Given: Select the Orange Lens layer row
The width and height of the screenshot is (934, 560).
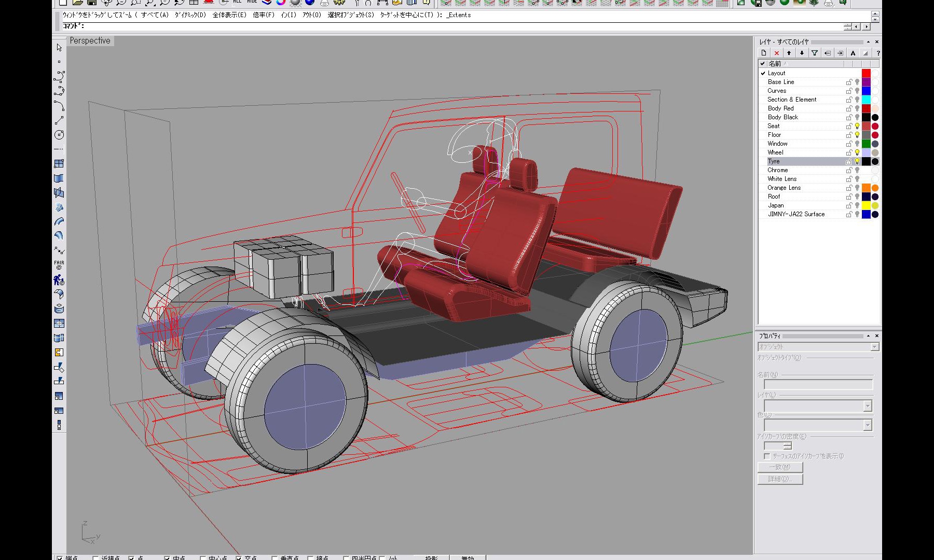Looking at the screenshot, I should [784, 188].
